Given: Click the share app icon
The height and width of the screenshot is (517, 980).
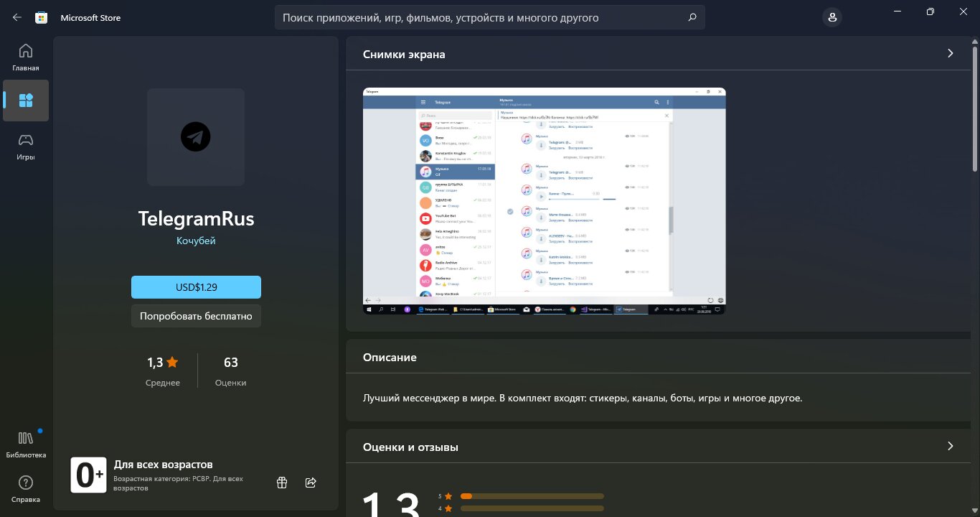Looking at the screenshot, I should point(311,483).
